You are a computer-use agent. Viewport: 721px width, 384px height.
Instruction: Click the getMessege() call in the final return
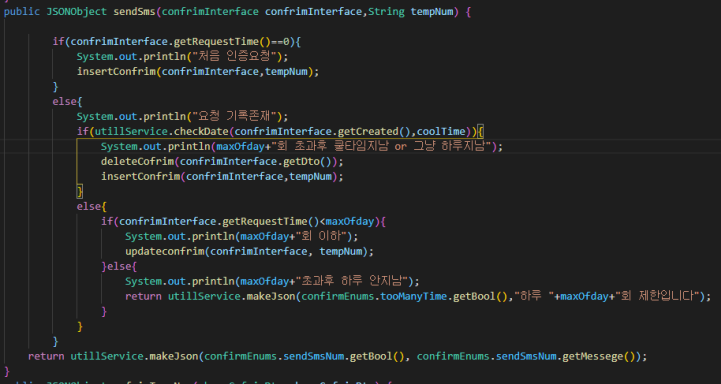click(600, 356)
